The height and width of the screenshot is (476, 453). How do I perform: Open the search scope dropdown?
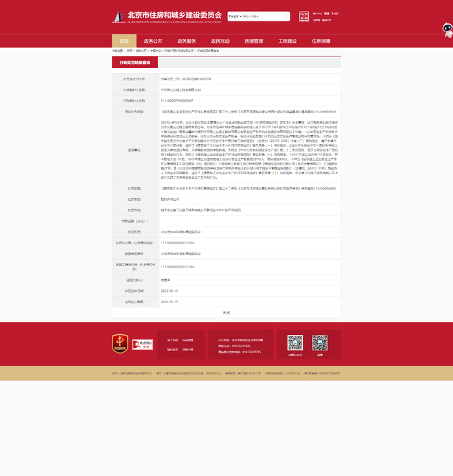pos(235,16)
